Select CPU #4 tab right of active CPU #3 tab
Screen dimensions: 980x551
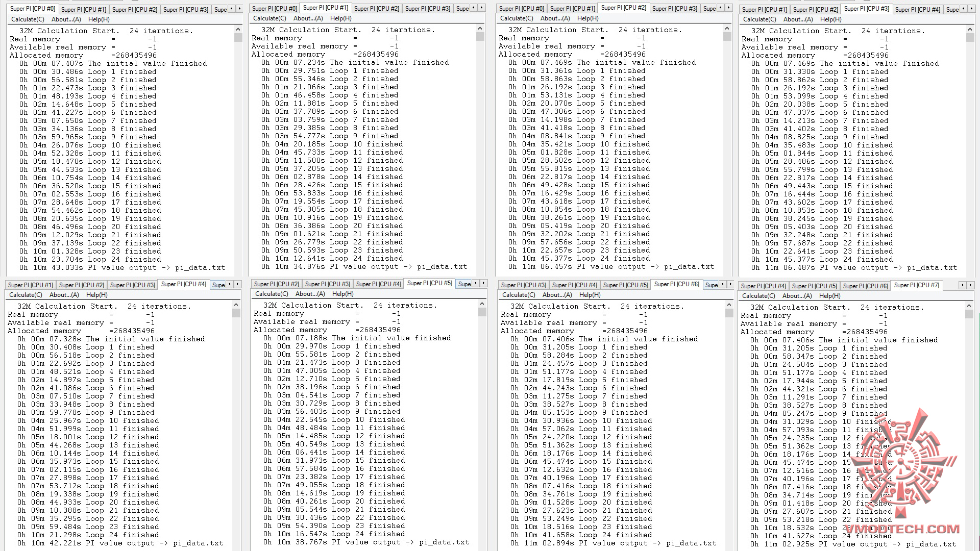tap(917, 9)
